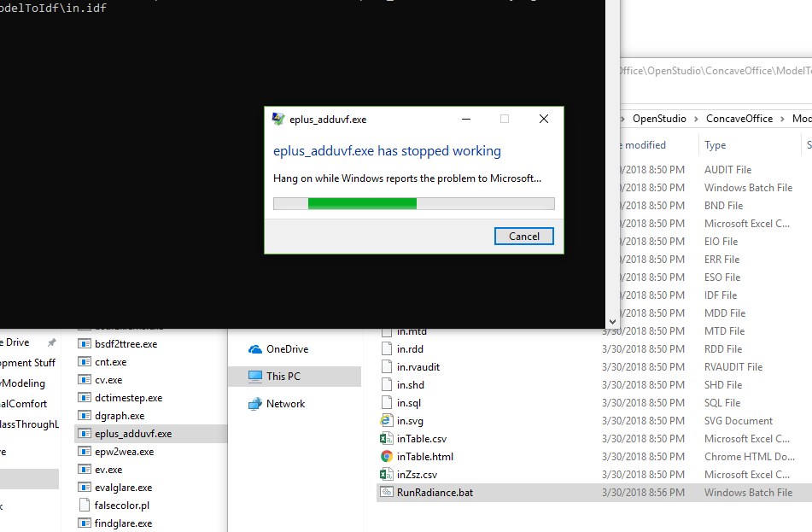Expand the chevron before OpenStudio breadcrumb
The height and width of the screenshot is (532, 812).
point(623,120)
